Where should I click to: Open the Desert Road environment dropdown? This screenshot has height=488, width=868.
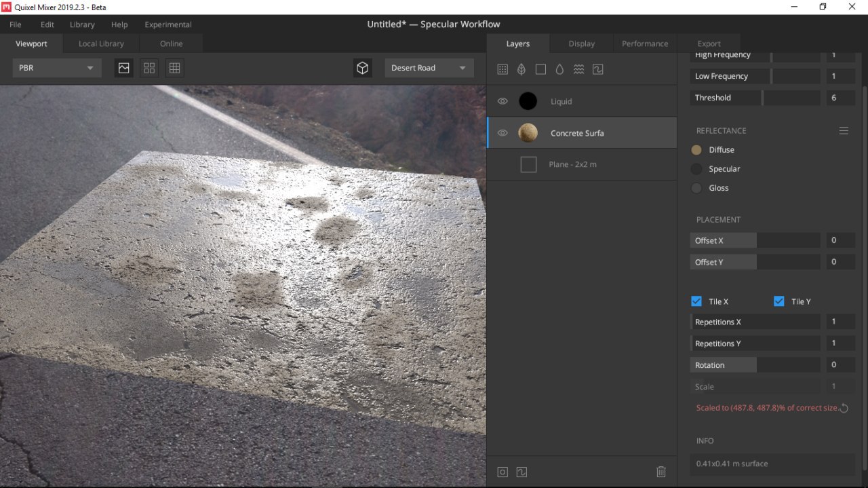pyautogui.click(x=429, y=68)
